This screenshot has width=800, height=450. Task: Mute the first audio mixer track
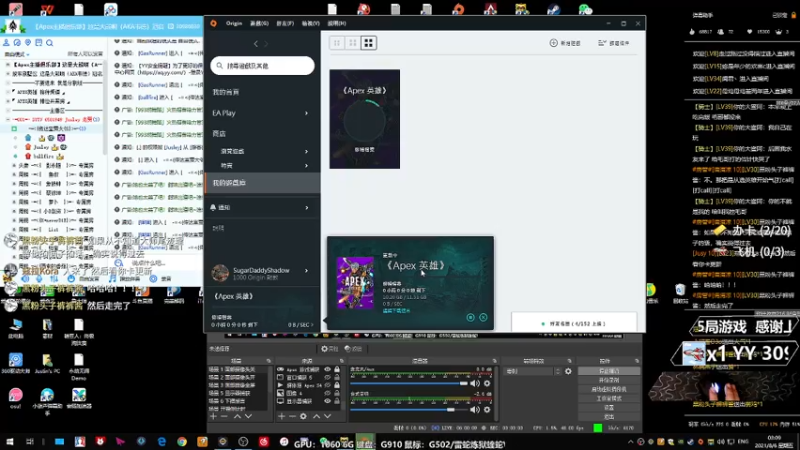click(475, 383)
